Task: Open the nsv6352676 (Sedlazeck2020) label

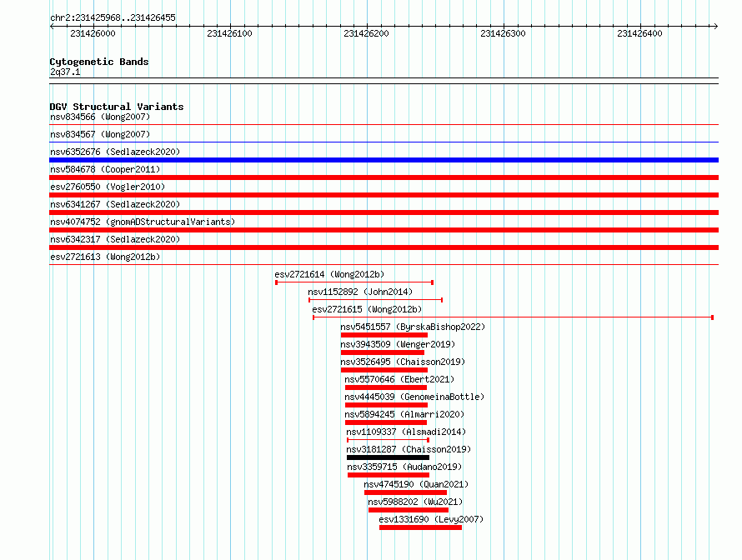Action: (x=115, y=152)
